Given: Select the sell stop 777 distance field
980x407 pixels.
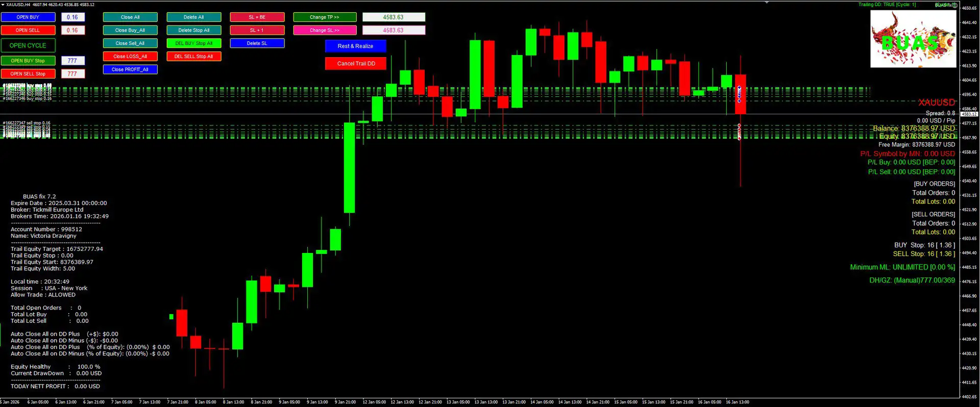Looking at the screenshot, I should [72, 74].
